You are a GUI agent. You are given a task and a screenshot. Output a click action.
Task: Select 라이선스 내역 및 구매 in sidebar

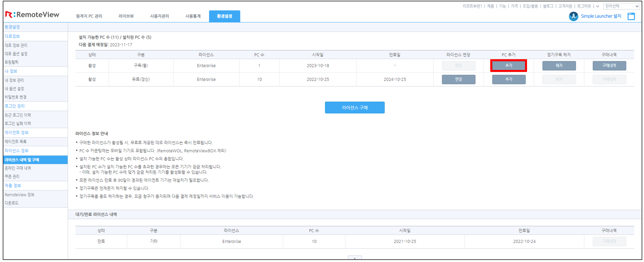click(35, 160)
